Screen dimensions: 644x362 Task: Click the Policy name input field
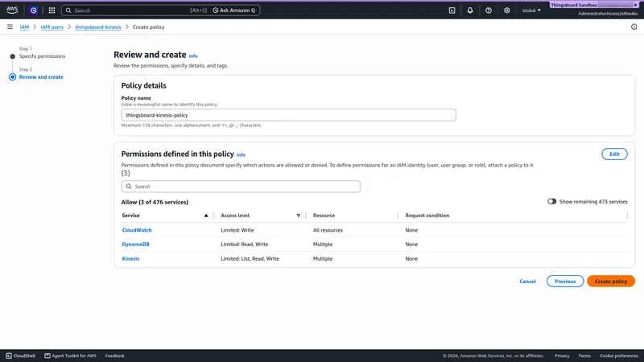pyautogui.click(x=288, y=115)
